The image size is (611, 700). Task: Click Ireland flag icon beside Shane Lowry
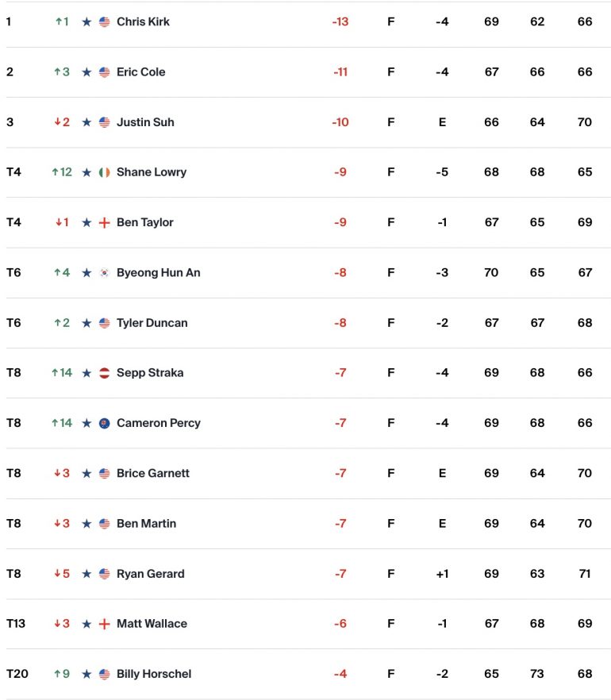(x=105, y=172)
